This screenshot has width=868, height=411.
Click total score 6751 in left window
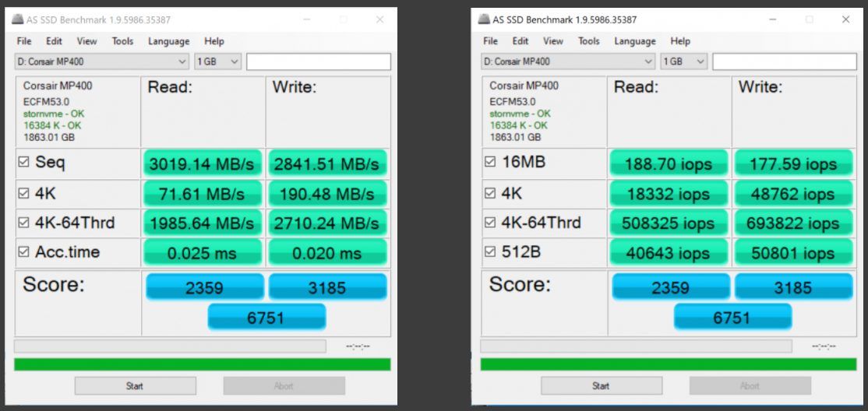click(266, 317)
